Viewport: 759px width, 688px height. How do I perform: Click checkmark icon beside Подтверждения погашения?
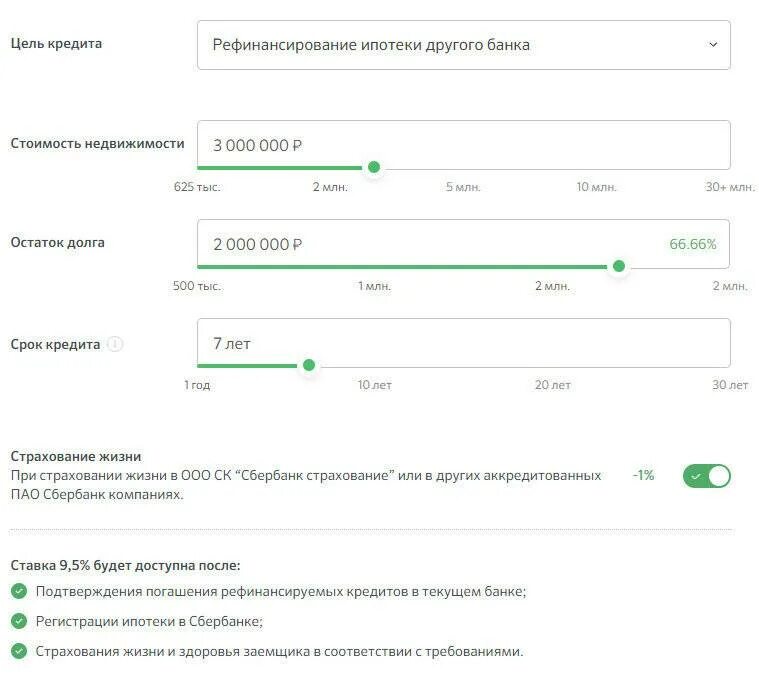pyautogui.click(x=18, y=591)
